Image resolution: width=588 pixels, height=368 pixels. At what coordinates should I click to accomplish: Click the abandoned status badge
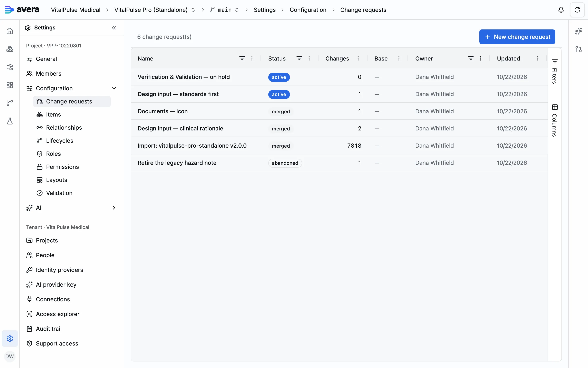[x=285, y=163]
